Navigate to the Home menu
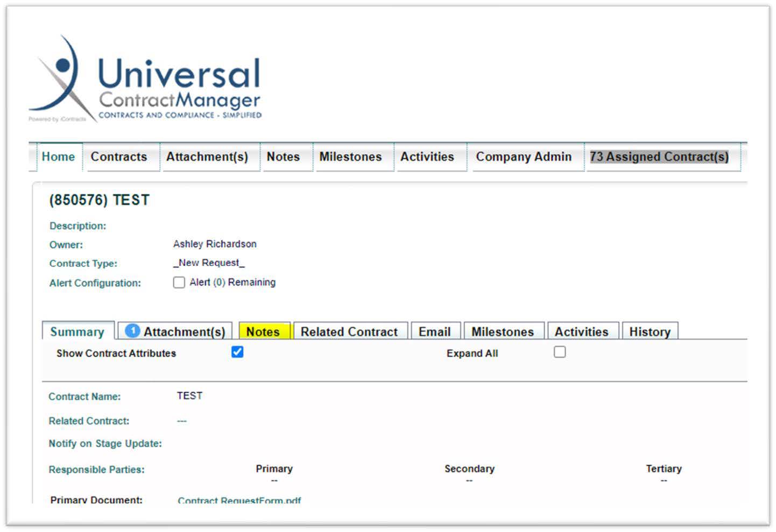The width and height of the screenshot is (776, 532). (58, 157)
